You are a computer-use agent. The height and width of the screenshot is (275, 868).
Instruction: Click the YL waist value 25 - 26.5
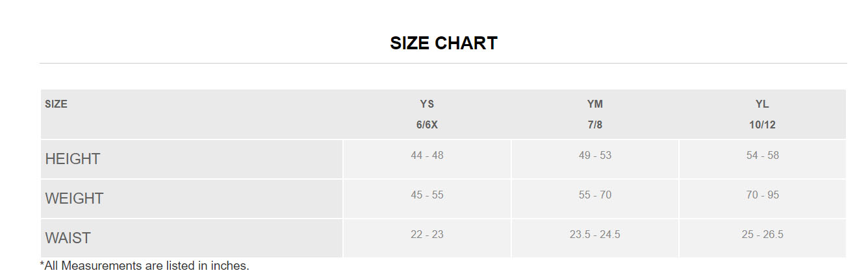[762, 235]
